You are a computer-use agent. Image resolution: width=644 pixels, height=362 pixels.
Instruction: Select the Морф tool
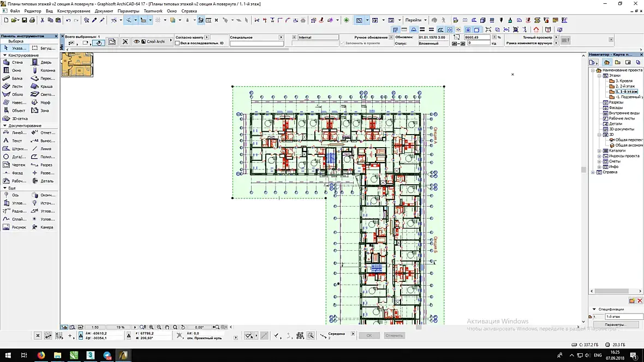[x=42, y=102]
